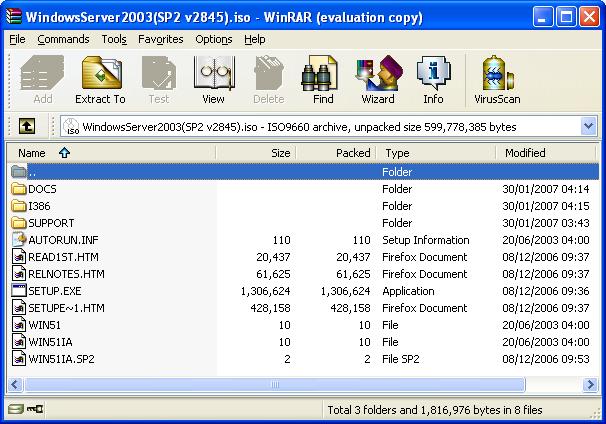Click the WIN51IA.SP2 file icon
Viewport: 606px width, 424px height.
coord(19,359)
